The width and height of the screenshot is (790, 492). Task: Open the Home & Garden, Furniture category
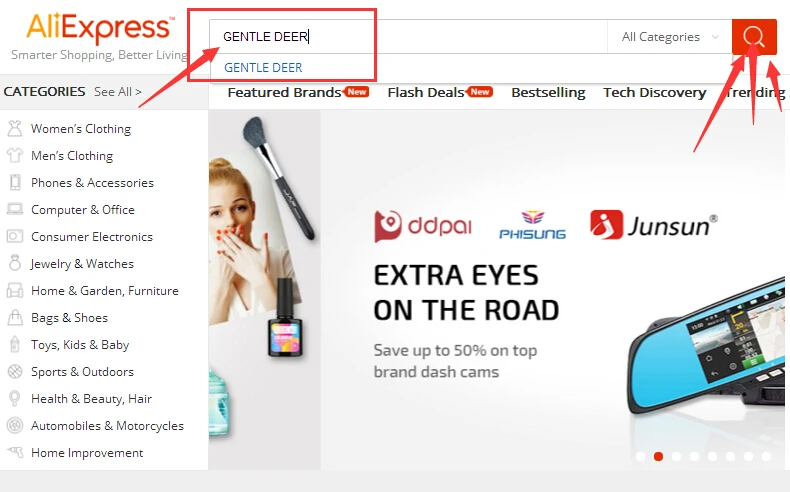point(105,291)
